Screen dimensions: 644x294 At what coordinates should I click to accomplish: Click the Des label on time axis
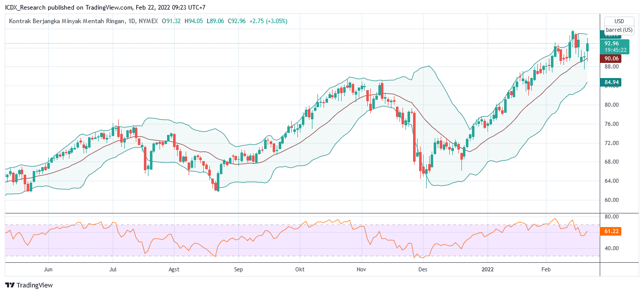[x=423, y=269]
